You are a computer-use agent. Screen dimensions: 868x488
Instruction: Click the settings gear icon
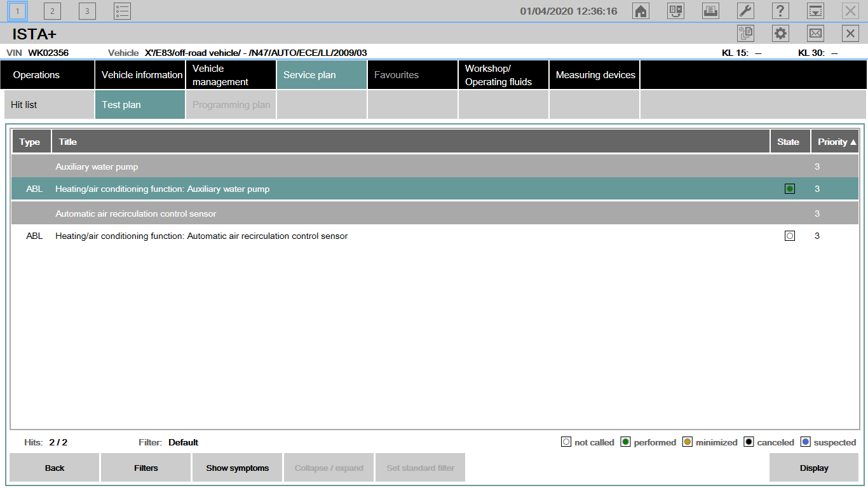tap(780, 34)
